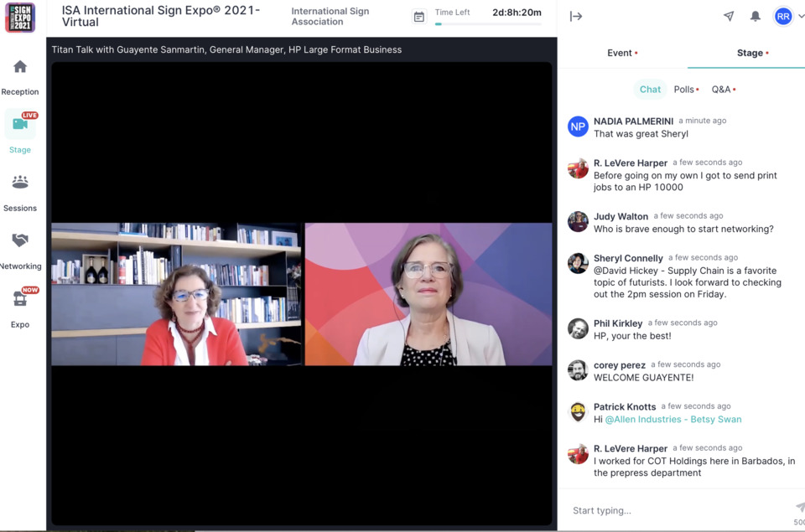805x532 pixels.
Task: Collapse the right chat side panel
Action: click(576, 16)
